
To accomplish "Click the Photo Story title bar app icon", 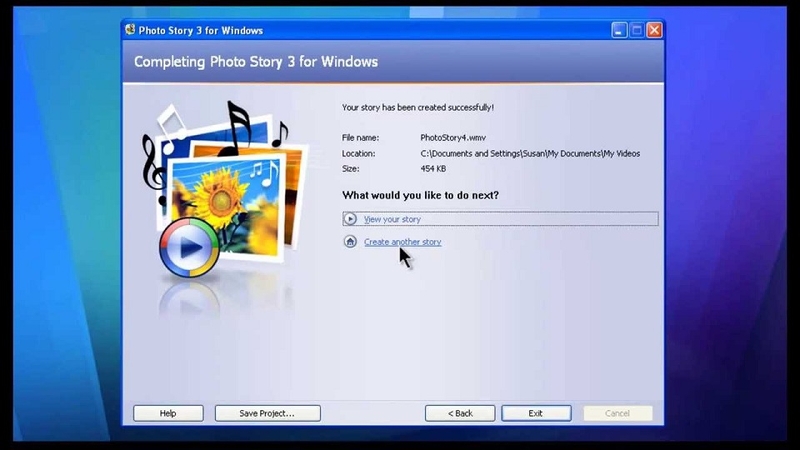I will click(x=130, y=30).
